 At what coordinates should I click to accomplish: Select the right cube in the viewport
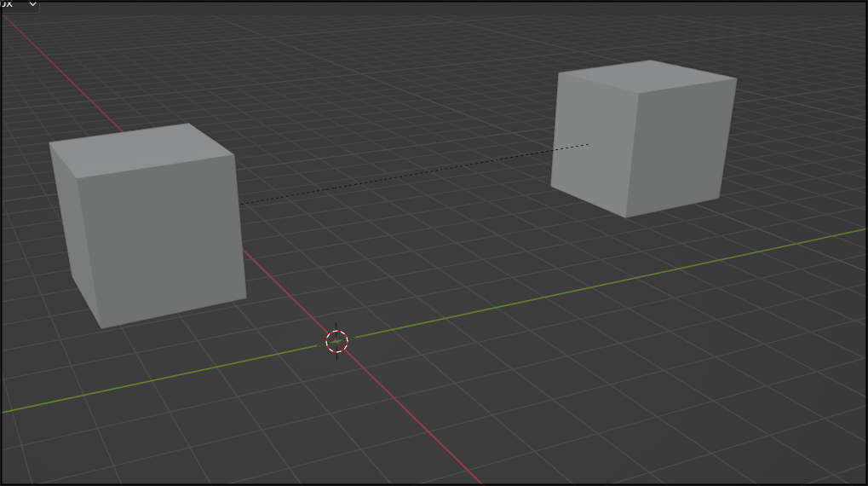click(644, 138)
